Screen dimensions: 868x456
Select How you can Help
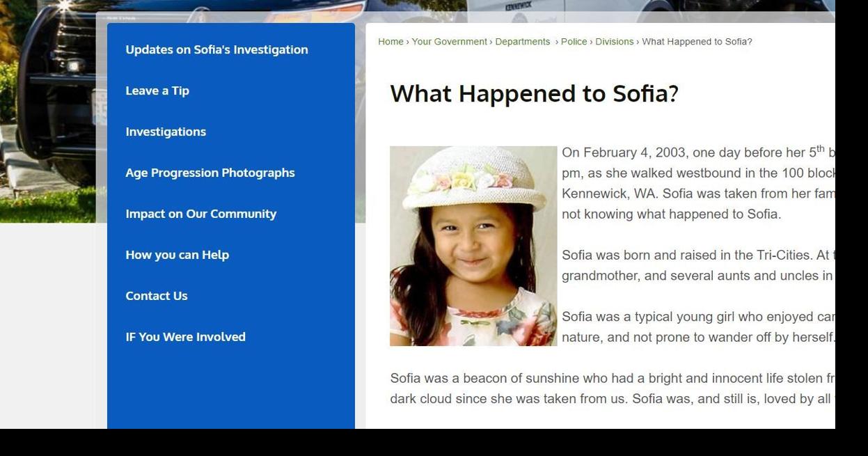tap(177, 255)
